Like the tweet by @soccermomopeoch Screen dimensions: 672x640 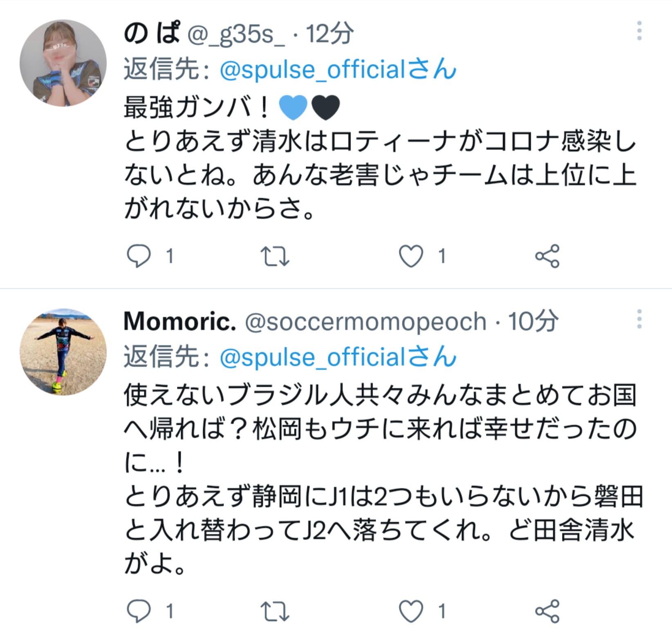point(411,611)
